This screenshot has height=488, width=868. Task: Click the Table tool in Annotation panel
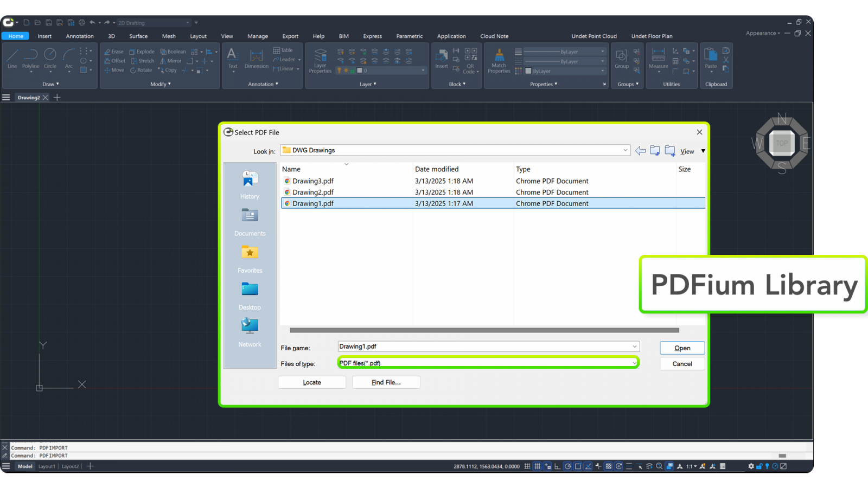tap(283, 50)
